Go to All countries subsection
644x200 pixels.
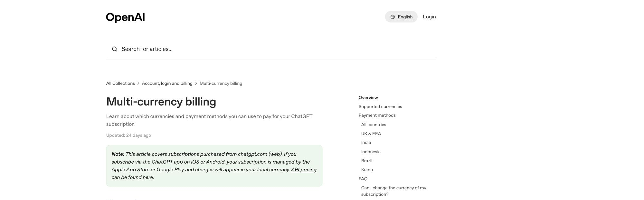point(374,125)
